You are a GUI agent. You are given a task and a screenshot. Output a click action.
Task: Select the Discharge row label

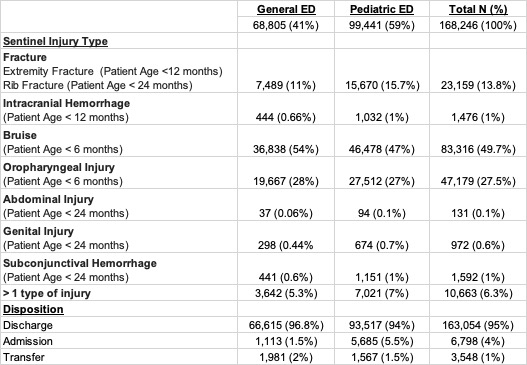pos(28,325)
